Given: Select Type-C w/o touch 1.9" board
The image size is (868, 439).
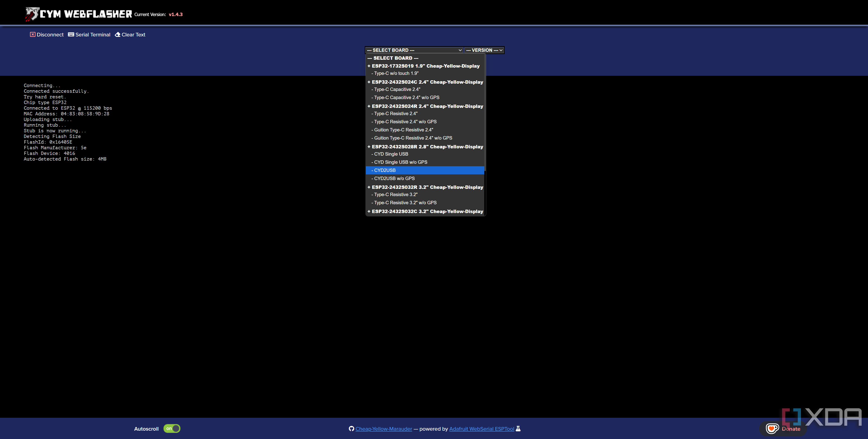Looking at the screenshot, I should click(x=425, y=73).
